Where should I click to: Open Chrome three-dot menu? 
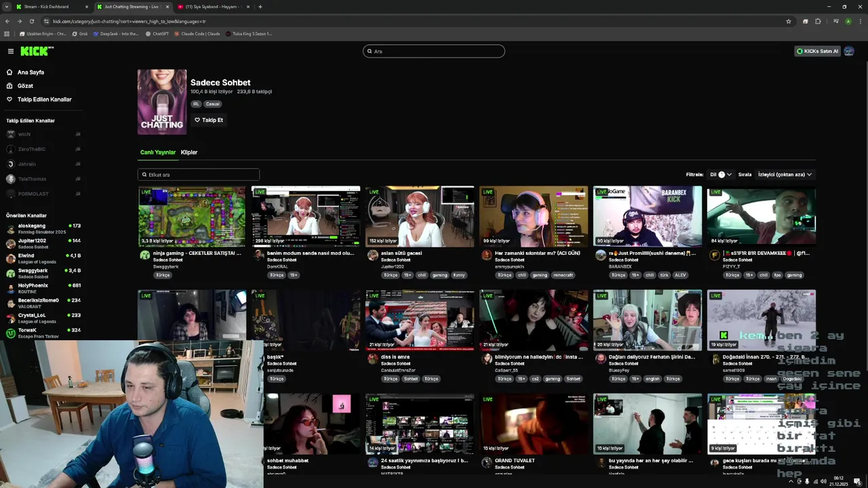[860, 21]
